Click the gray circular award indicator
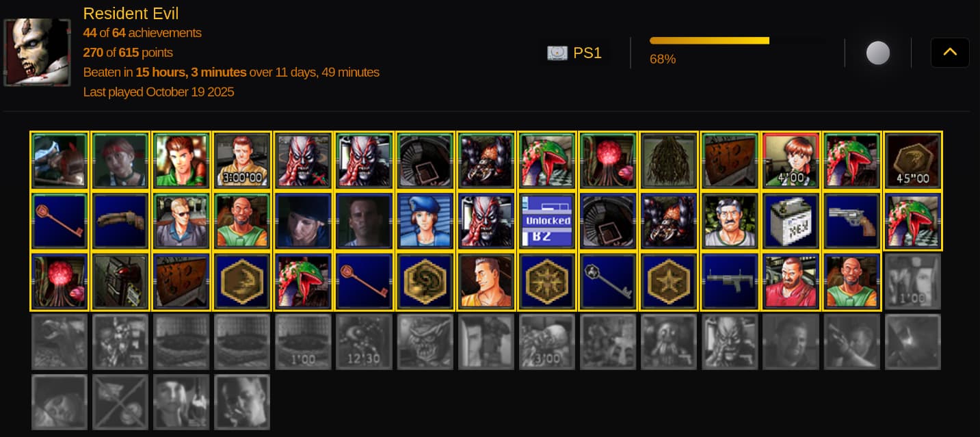The width and height of the screenshot is (980, 437). click(x=878, y=53)
